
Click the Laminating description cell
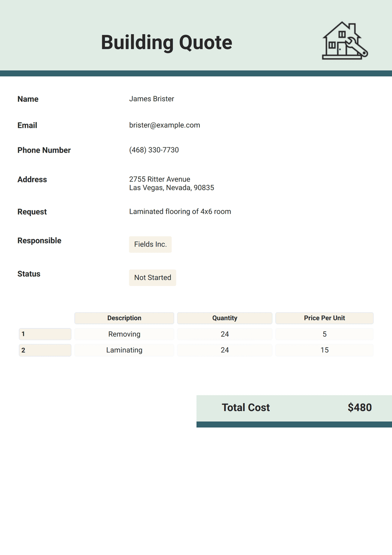(x=124, y=350)
